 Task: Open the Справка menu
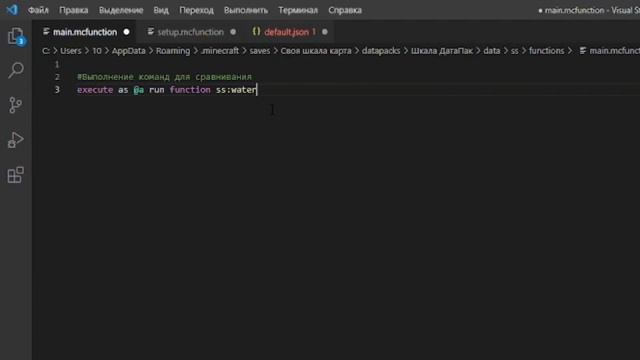coord(345,10)
